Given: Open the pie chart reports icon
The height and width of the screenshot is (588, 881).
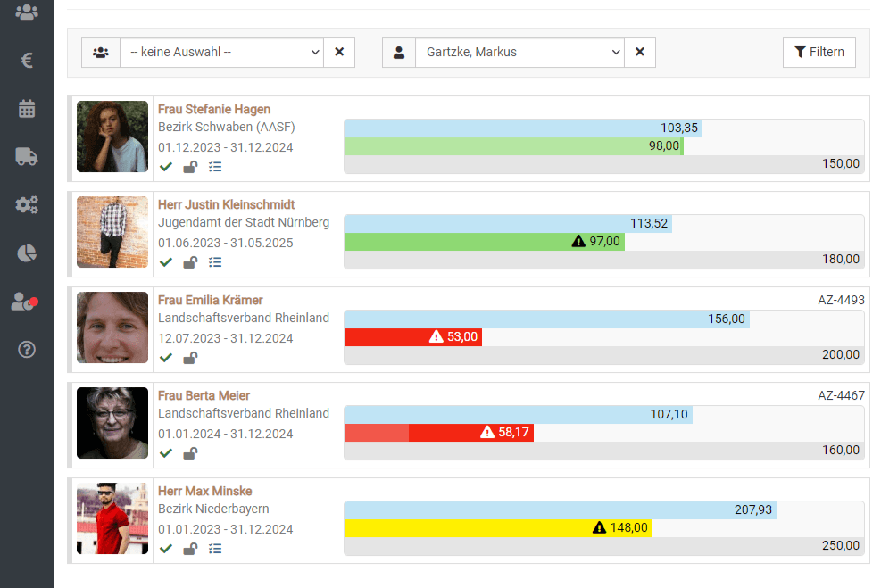Looking at the screenshot, I should coord(27,253).
